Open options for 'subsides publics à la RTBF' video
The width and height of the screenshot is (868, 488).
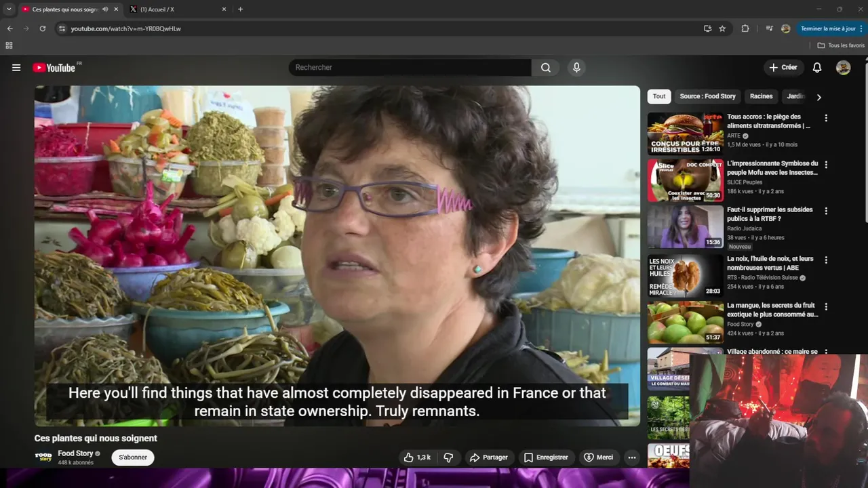pyautogui.click(x=826, y=211)
